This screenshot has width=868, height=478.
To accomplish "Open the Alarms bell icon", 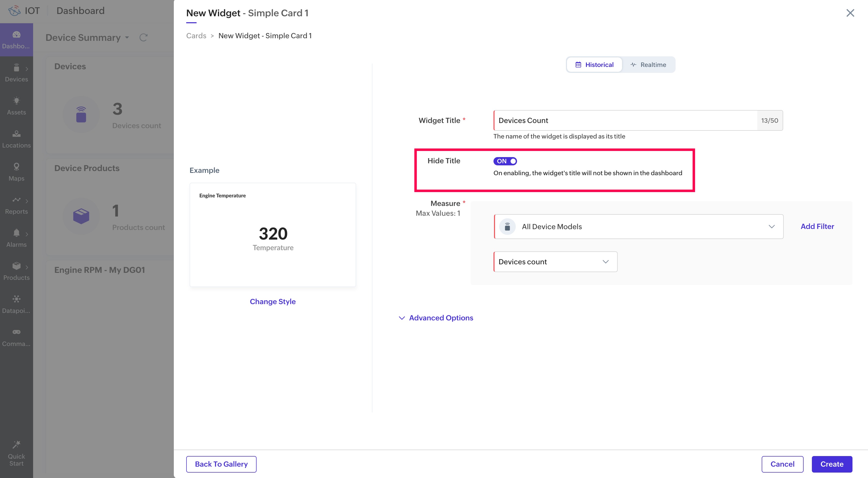I will pyautogui.click(x=16, y=233).
